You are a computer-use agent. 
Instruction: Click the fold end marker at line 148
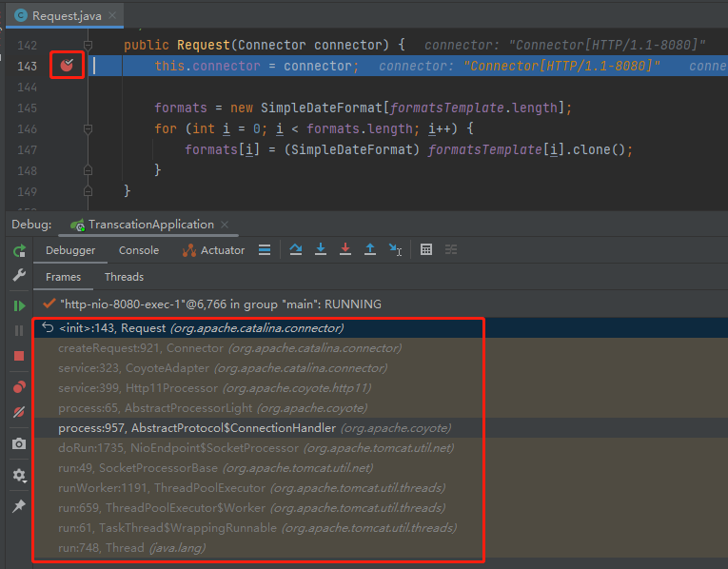pos(88,170)
